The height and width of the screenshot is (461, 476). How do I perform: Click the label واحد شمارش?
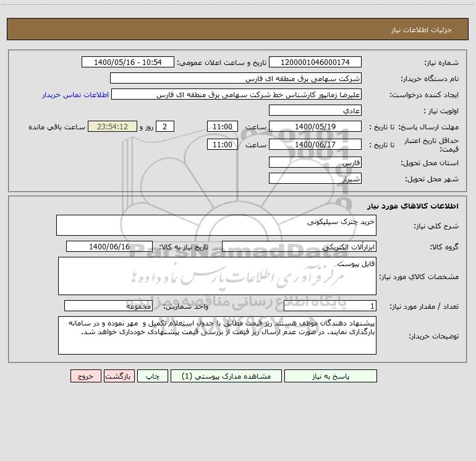186,307
